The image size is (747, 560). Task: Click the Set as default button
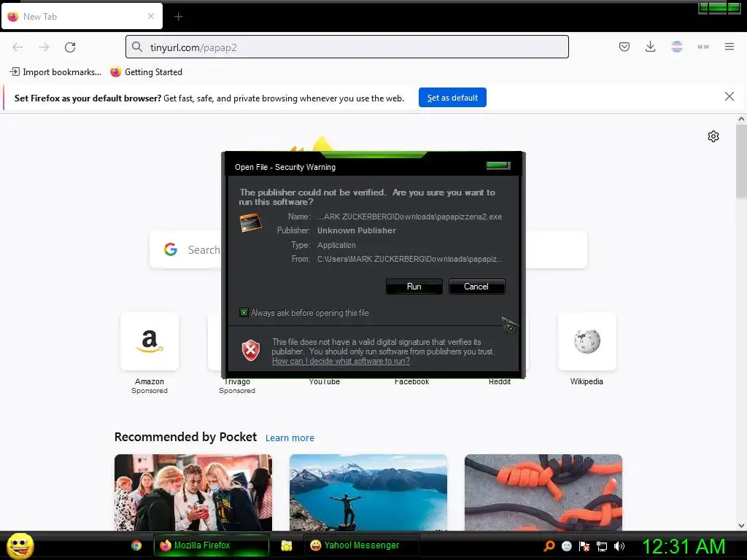tap(452, 98)
